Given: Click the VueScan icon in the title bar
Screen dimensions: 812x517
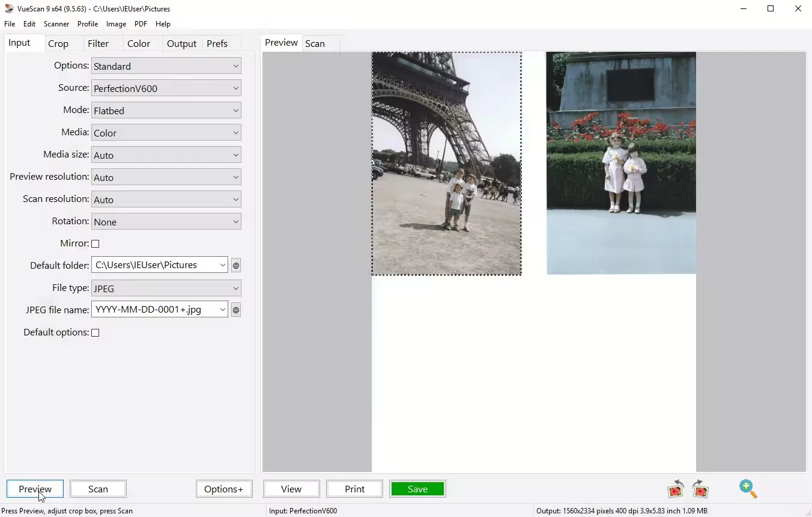Looking at the screenshot, I should click(x=8, y=8).
